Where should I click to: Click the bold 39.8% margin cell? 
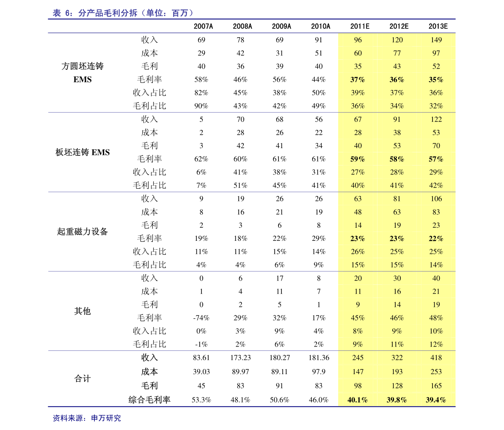(397, 400)
